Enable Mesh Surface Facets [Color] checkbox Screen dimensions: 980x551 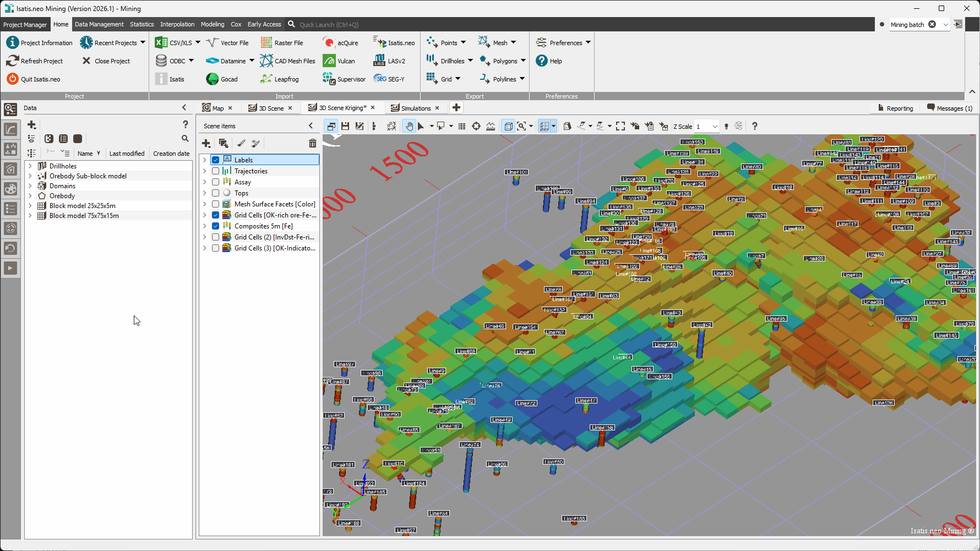tap(216, 204)
